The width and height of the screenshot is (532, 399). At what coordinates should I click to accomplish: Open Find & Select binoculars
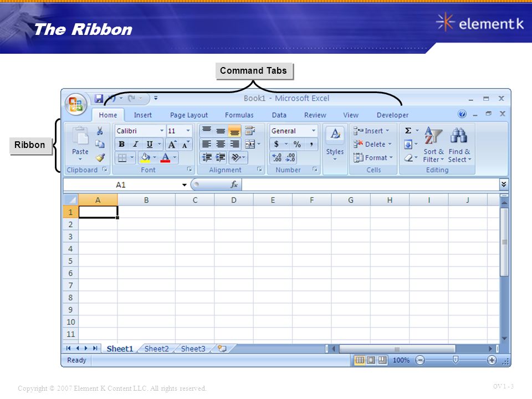tap(459, 145)
